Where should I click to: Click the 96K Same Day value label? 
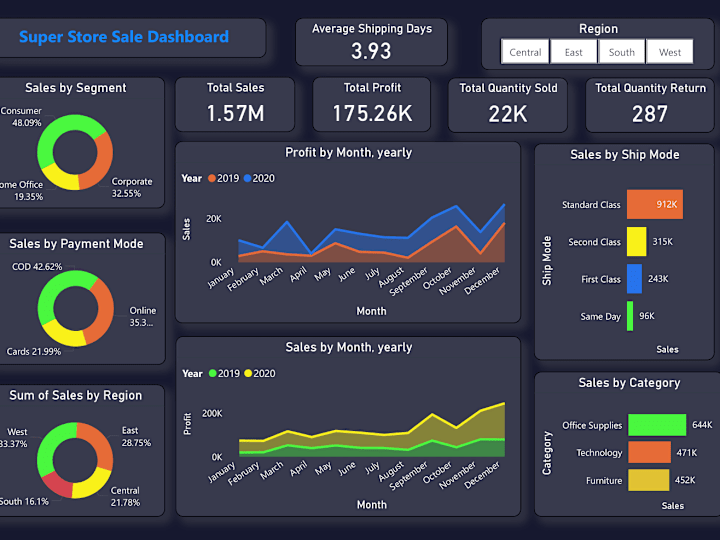point(647,316)
